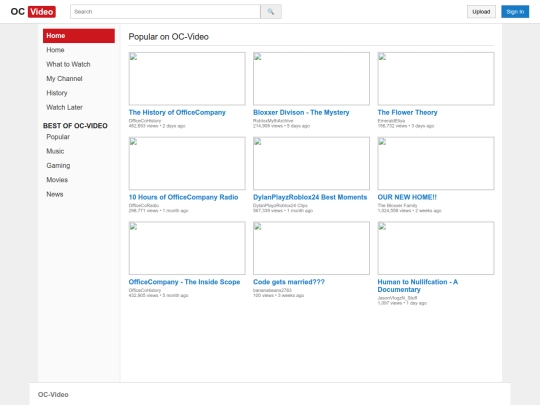Open What to Watch in sidebar

(x=68, y=64)
